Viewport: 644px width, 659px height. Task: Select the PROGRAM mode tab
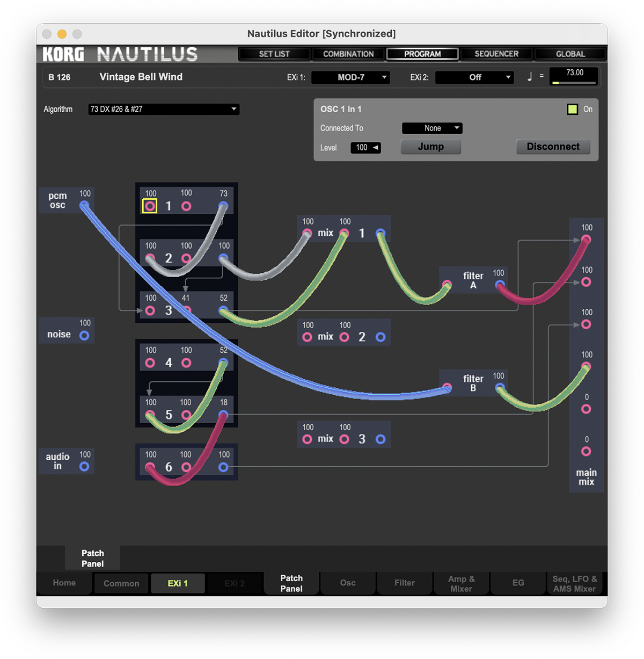coord(422,54)
